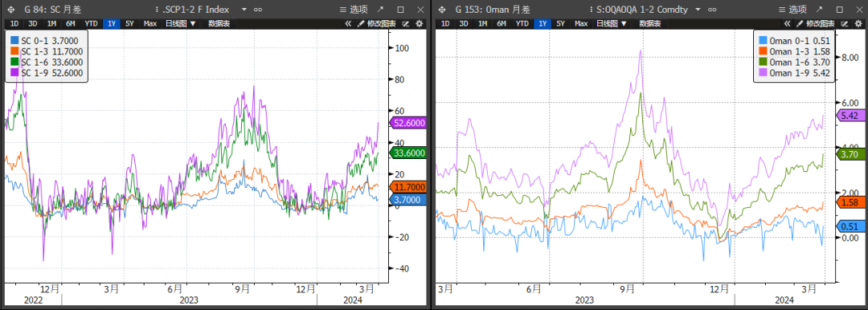Select the 1D range in the Oman chart
Viewport: 868px width, 310px height.
click(445, 23)
